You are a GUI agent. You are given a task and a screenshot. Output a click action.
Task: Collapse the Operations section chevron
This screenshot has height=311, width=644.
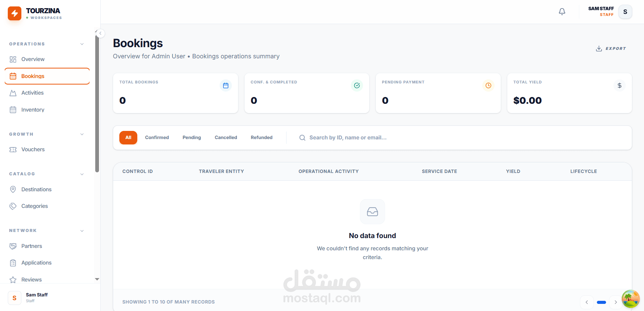[82, 44]
